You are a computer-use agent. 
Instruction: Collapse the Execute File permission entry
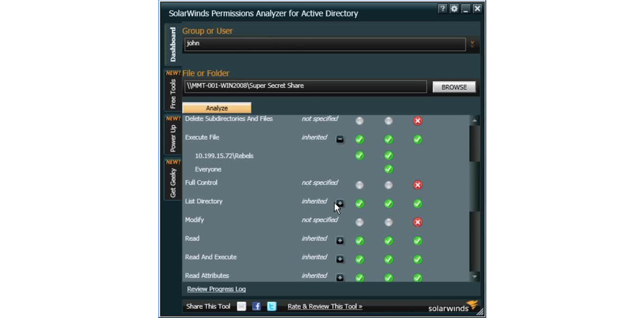pyautogui.click(x=341, y=139)
